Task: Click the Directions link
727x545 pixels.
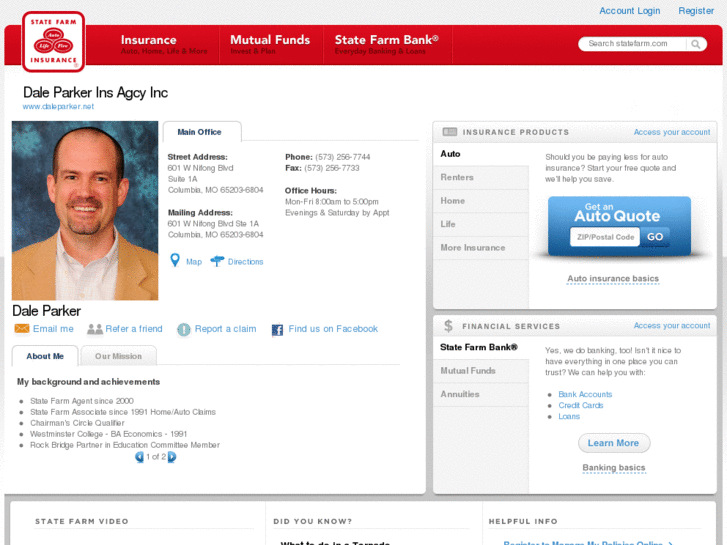Action: tap(245, 262)
